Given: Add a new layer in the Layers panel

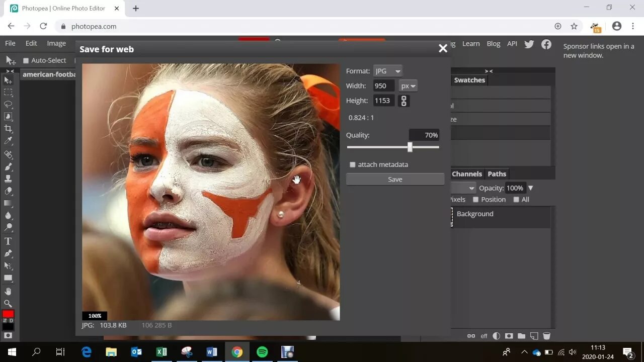Looking at the screenshot, I should [534, 335].
